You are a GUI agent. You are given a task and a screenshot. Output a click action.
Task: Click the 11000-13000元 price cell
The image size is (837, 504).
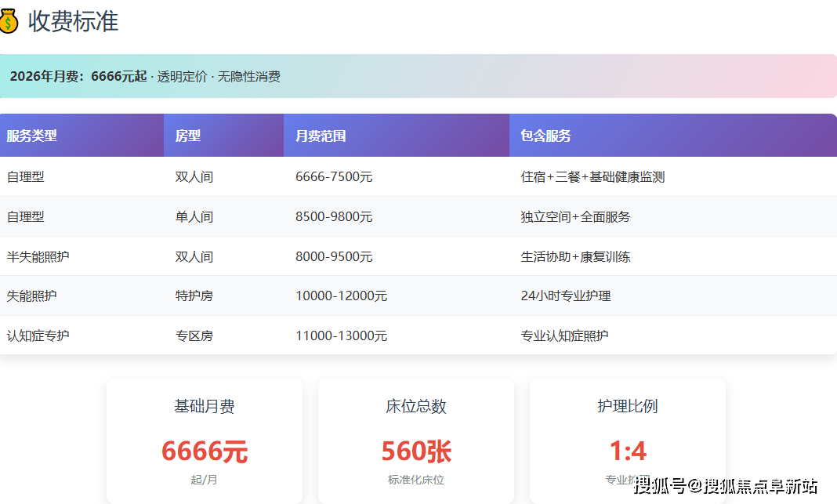click(x=341, y=336)
